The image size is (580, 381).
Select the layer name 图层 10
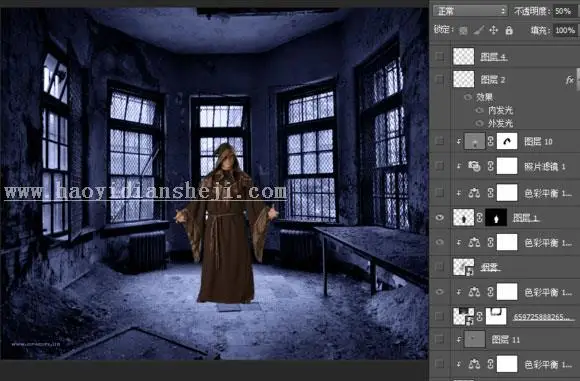(538, 141)
